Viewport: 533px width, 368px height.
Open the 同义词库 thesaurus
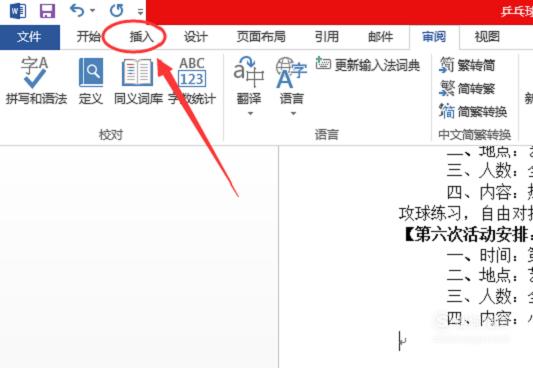tap(138, 81)
